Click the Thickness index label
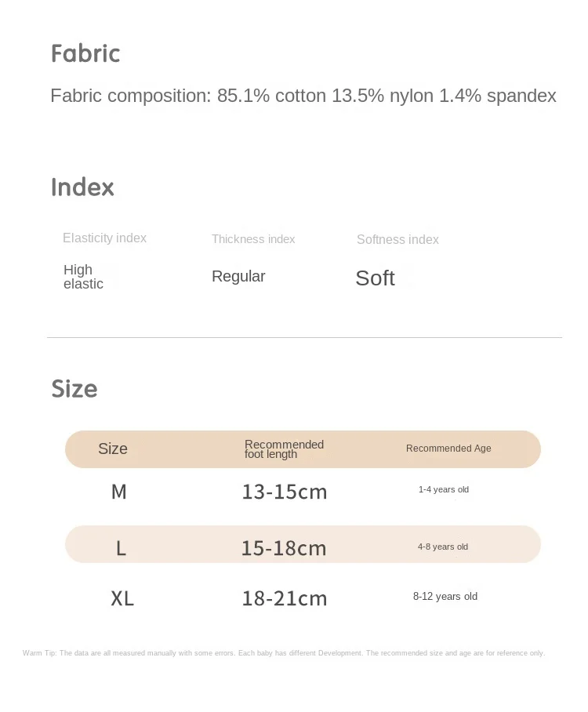Image resolution: width=588 pixels, height=712 pixels. click(x=253, y=239)
